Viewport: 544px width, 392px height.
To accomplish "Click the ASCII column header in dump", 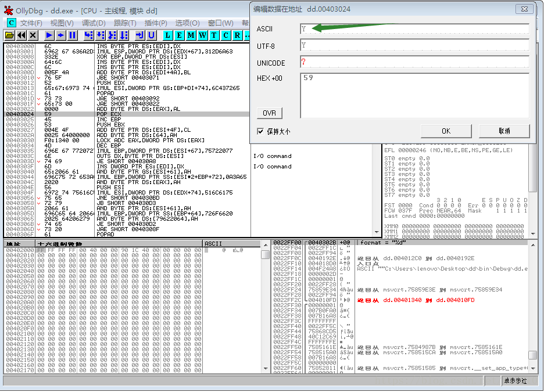I will (231, 244).
